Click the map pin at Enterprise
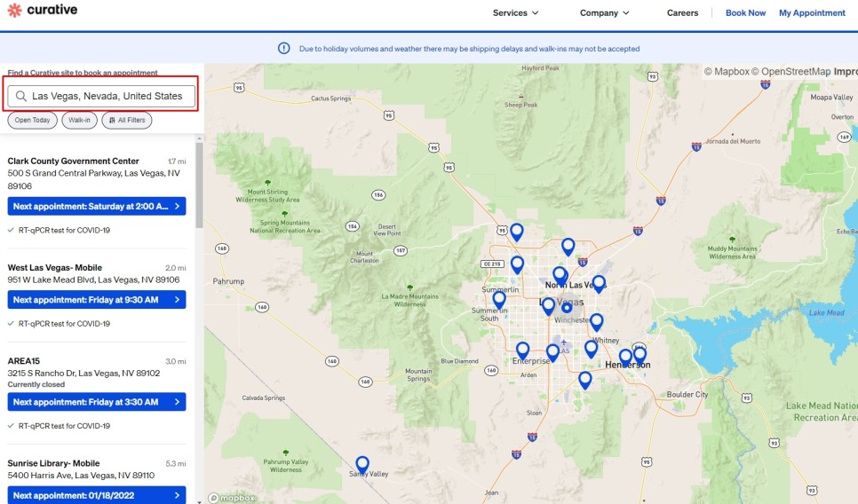The width and height of the screenshot is (858, 504). click(522, 351)
